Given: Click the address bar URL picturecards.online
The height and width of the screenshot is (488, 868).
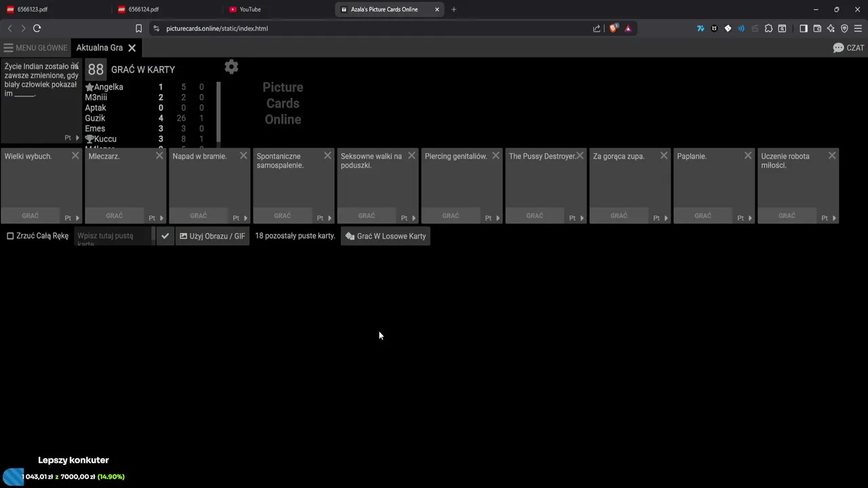Looking at the screenshot, I should (x=217, y=28).
